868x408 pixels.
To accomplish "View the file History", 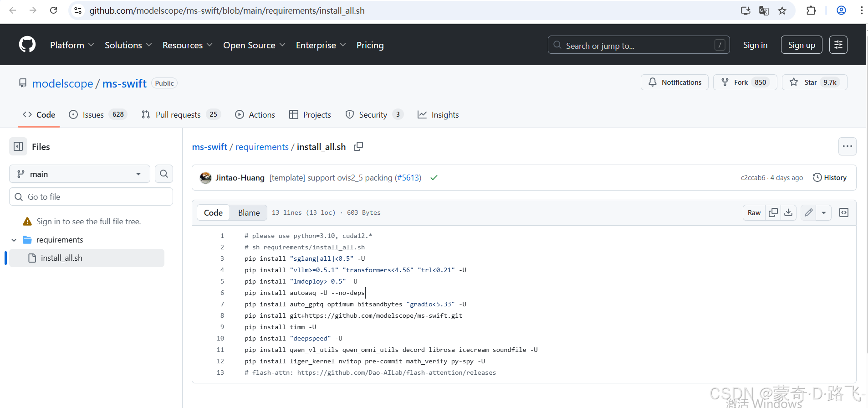I will pos(830,178).
